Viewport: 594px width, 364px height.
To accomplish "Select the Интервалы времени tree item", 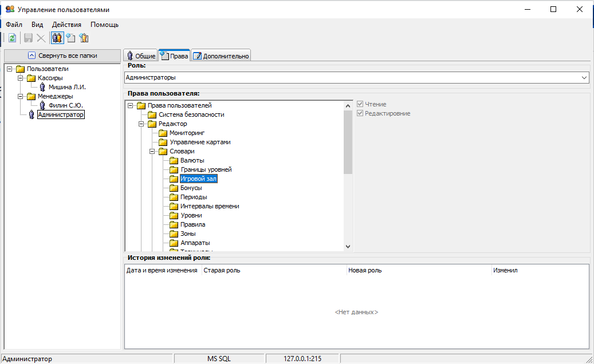I will (210, 206).
